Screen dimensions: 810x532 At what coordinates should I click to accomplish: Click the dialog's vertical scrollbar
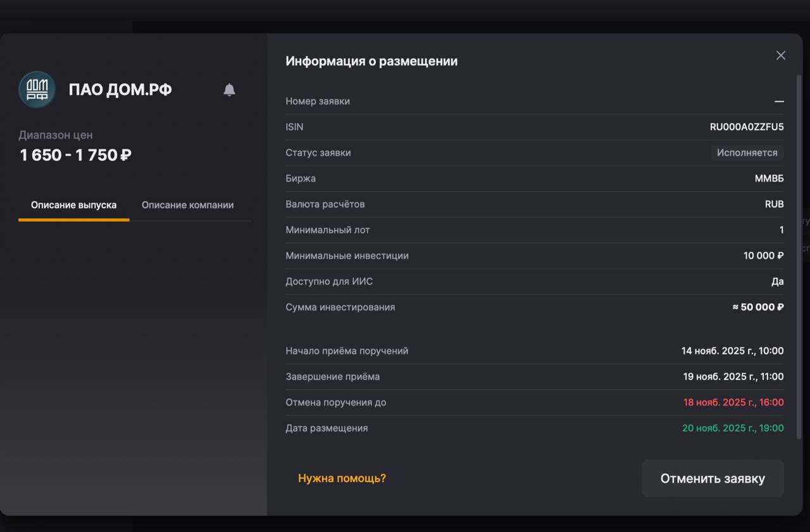click(x=799, y=253)
